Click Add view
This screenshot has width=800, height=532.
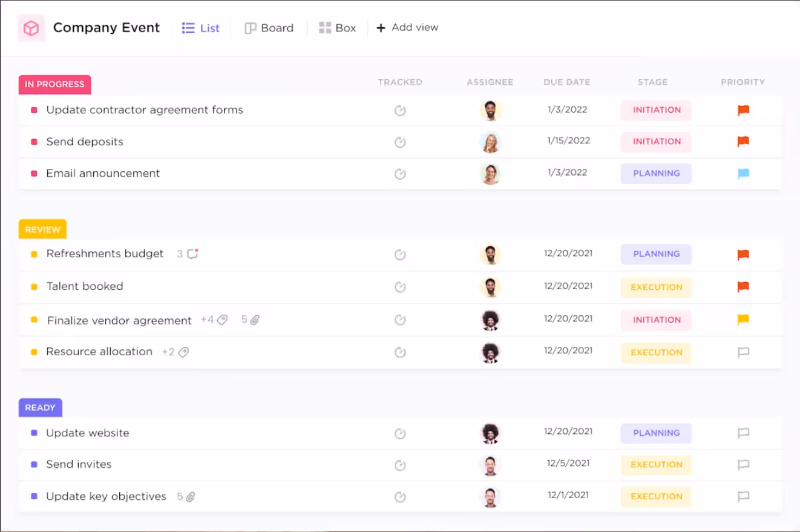point(407,27)
